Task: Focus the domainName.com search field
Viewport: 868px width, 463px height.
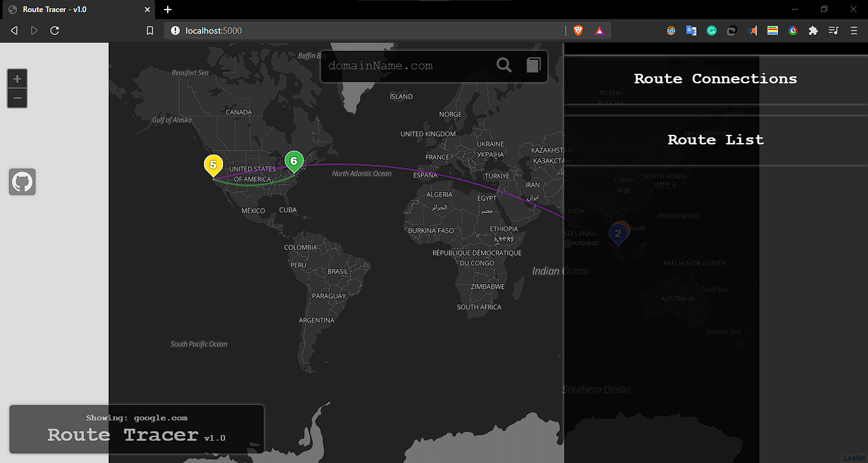Action: (x=407, y=66)
